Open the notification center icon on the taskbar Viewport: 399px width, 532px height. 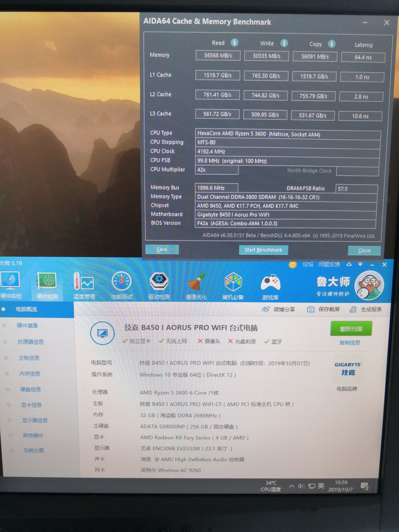pyautogui.click(x=365, y=486)
